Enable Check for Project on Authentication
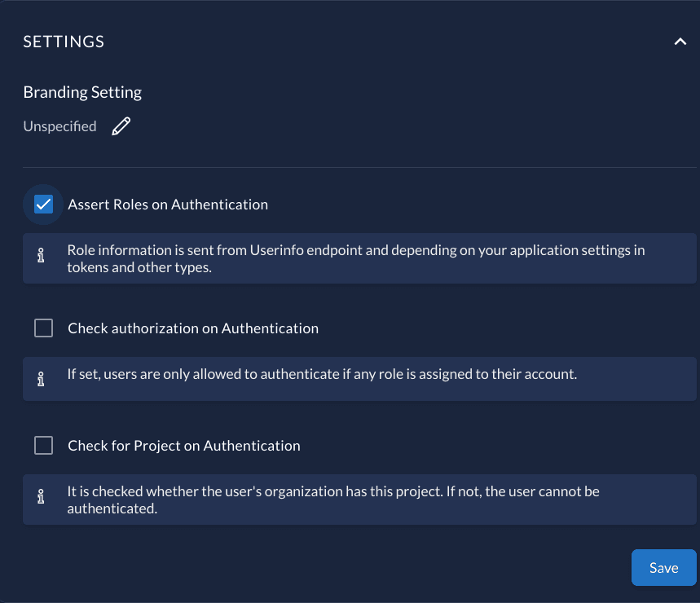 [x=43, y=445]
